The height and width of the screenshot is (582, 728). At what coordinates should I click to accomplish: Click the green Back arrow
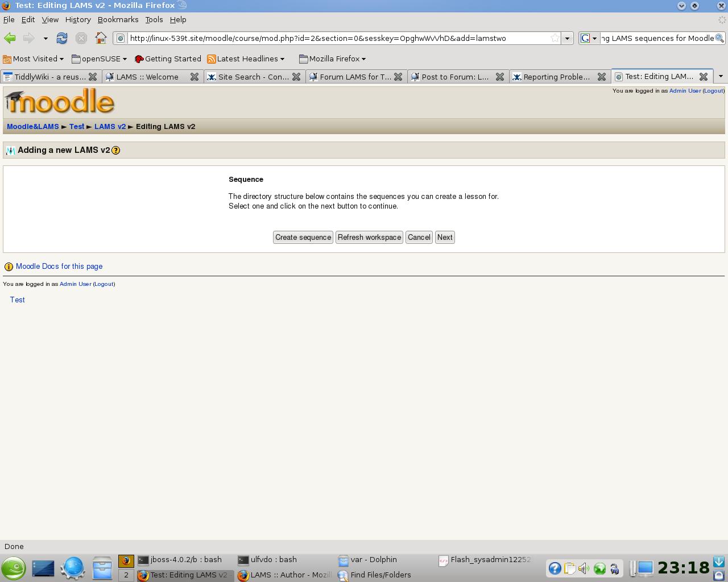10,38
